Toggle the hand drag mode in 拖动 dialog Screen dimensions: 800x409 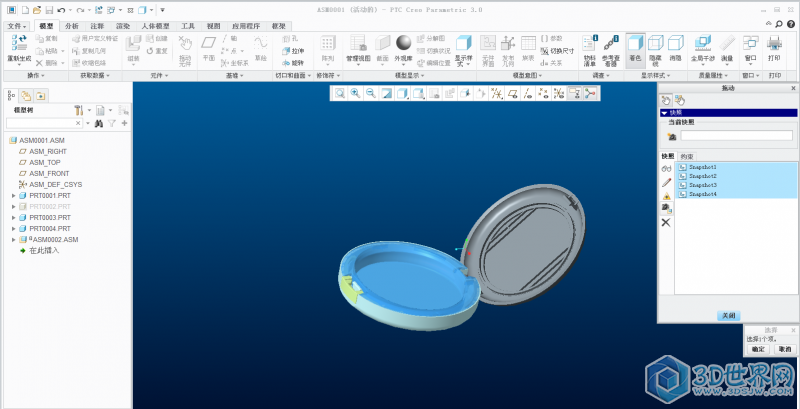coord(666,100)
